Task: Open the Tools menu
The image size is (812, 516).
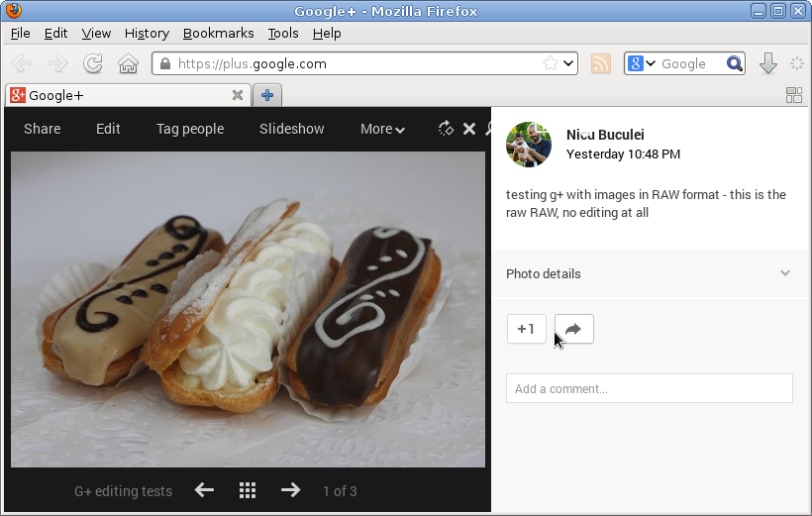Action: point(283,33)
